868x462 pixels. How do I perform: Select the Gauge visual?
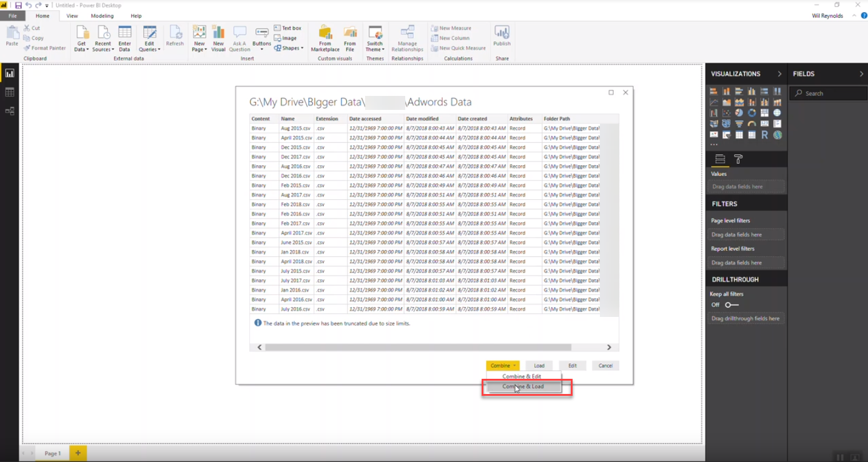752,124
